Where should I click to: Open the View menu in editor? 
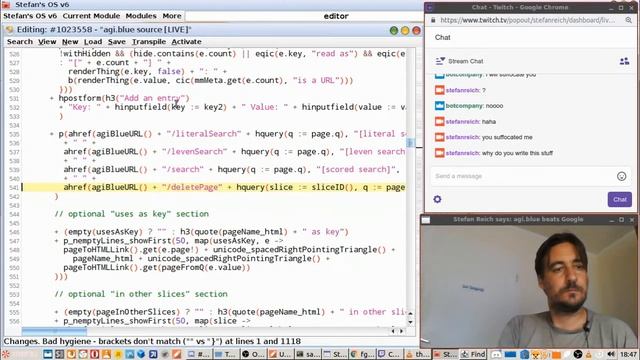[x=47, y=42]
